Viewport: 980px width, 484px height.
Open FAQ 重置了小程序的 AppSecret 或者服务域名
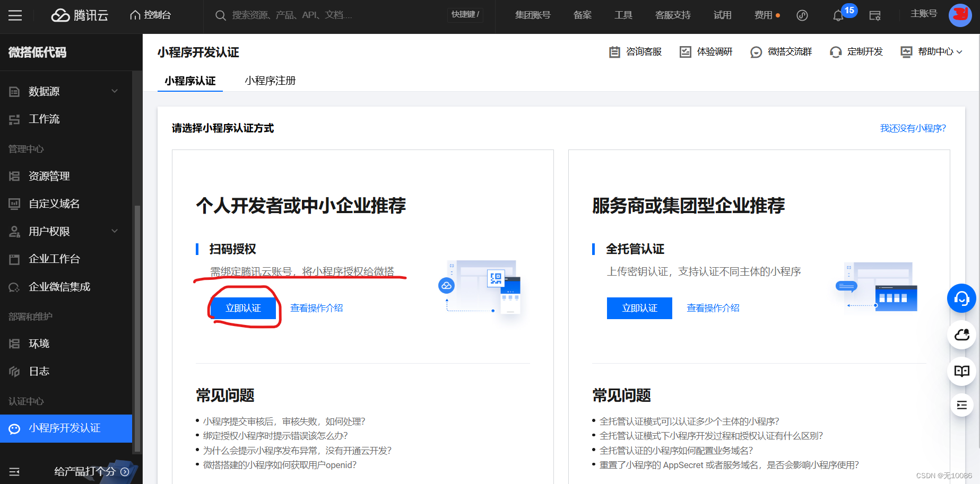[x=729, y=465]
